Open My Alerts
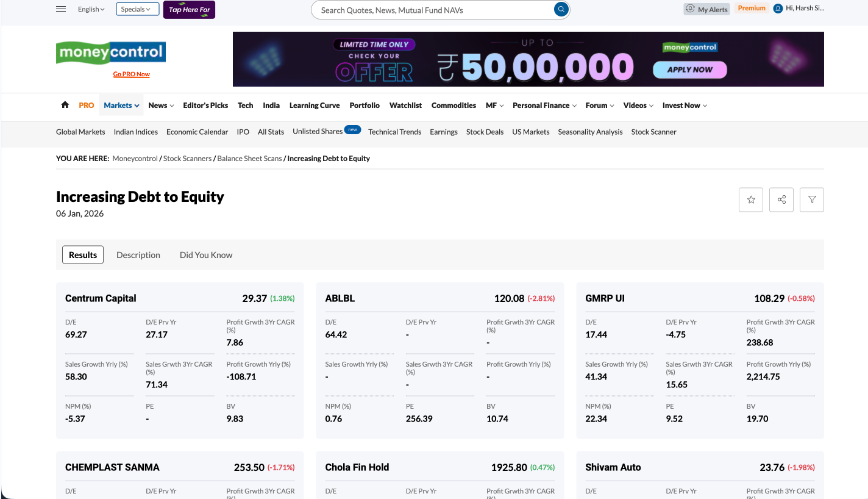This screenshot has height=499, width=868. [706, 9]
